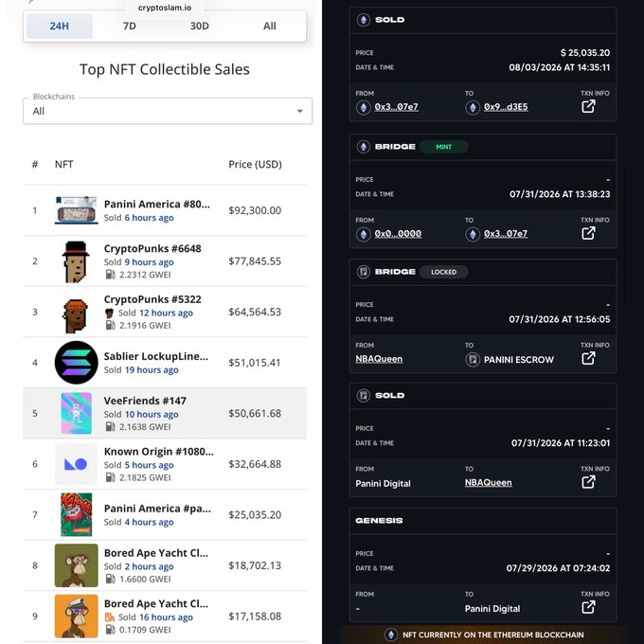Click '5 hours ago' for Known Origin
The image size is (644, 644).
(x=149, y=465)
